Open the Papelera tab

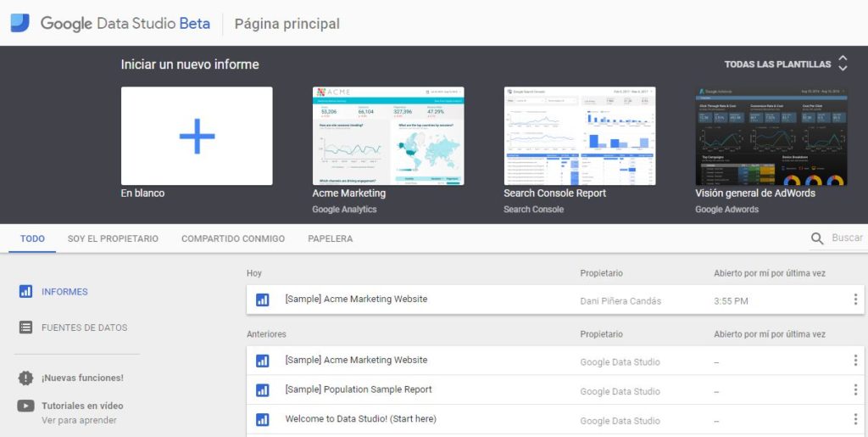pyautogui.click(x=331, y=238)
